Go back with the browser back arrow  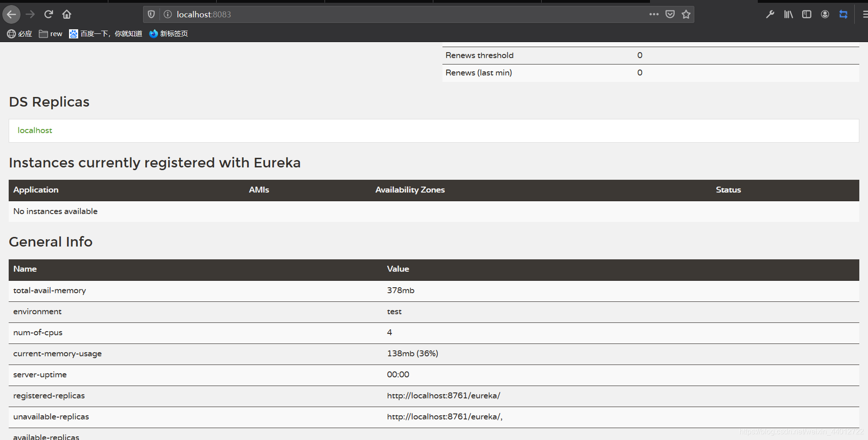click(x=11, y=14)
